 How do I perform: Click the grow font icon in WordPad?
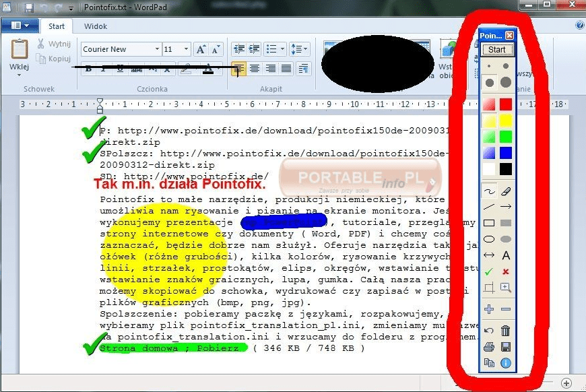[x=201, y=49]
